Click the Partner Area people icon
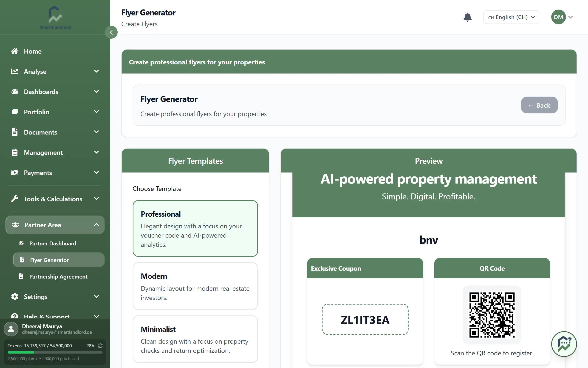 coord(15,225)
